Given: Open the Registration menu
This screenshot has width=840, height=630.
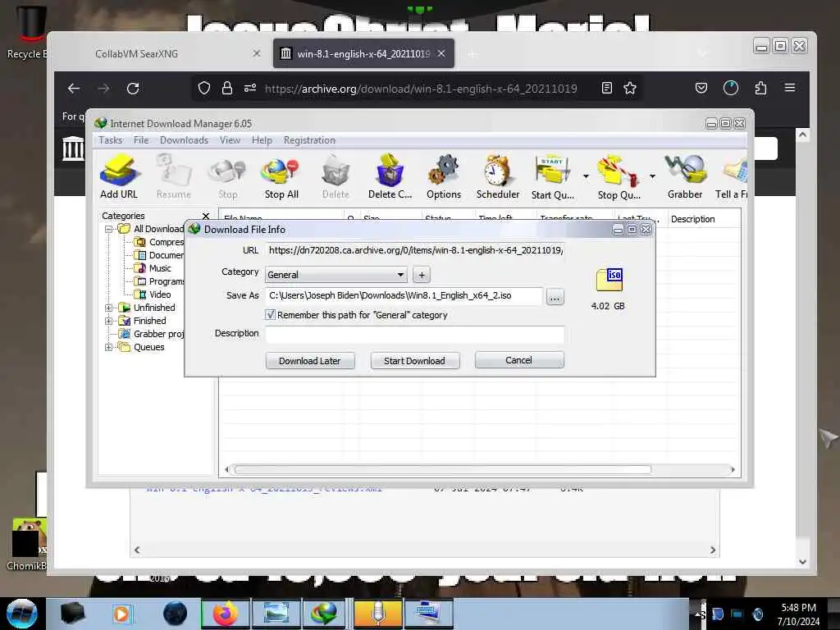Looking at the screenshot, I should tap(309, 140).
